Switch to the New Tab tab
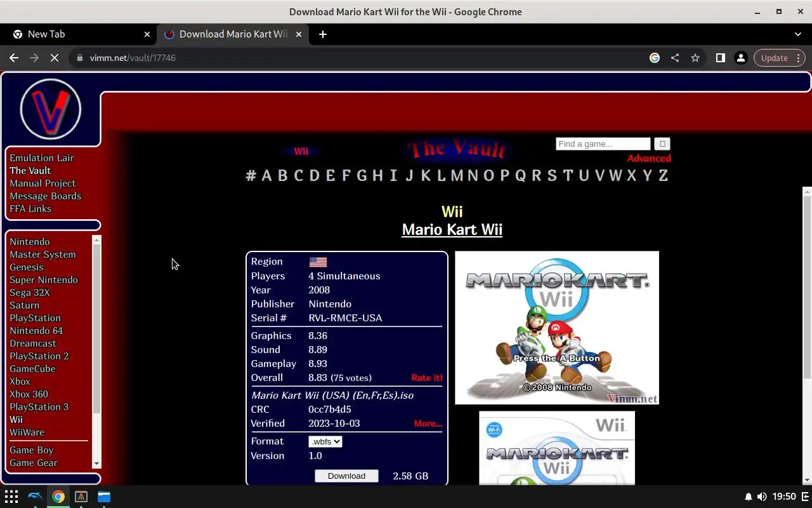Viewport: 812px width, 508px height. tap(80, 34)
